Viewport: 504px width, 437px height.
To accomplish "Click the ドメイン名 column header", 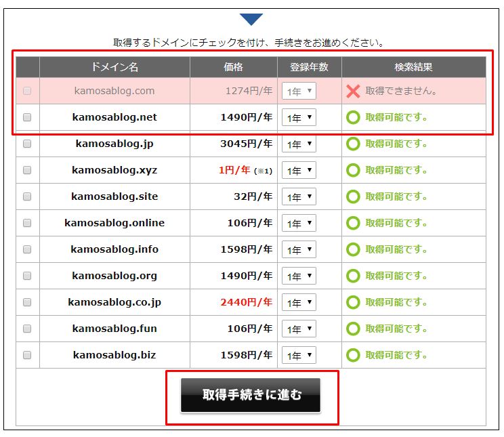I will (114, 67).
